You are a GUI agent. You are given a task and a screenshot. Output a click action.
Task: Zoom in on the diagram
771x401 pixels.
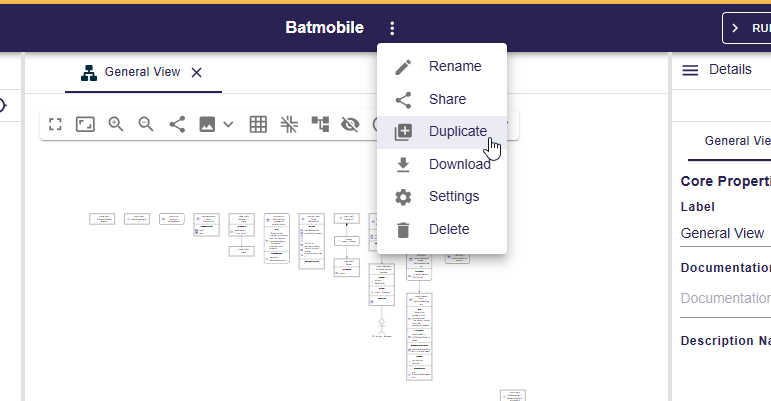tap(116, 124)
